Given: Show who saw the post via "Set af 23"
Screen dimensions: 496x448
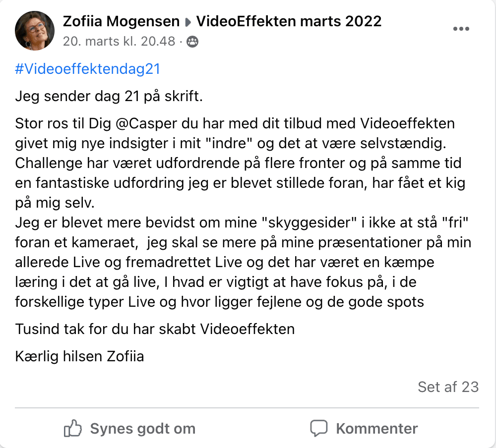Looking at the screenshot, I should pyautogui.click(x=448, y=387).
